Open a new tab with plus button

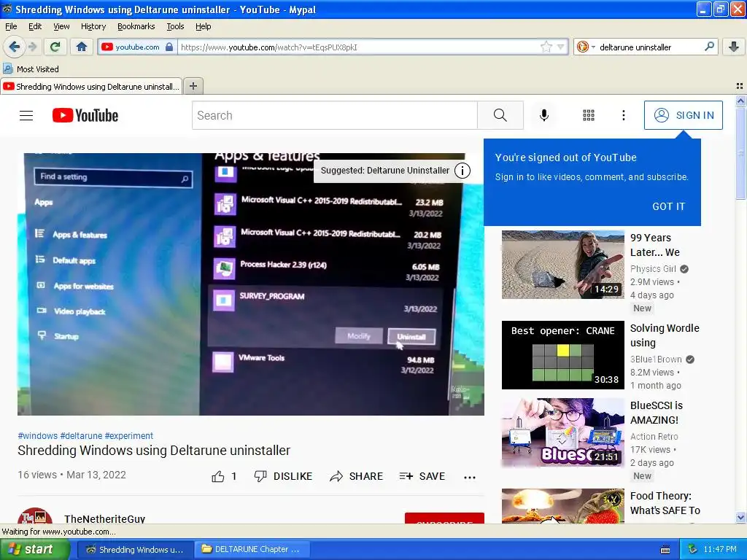pos(193,86)
